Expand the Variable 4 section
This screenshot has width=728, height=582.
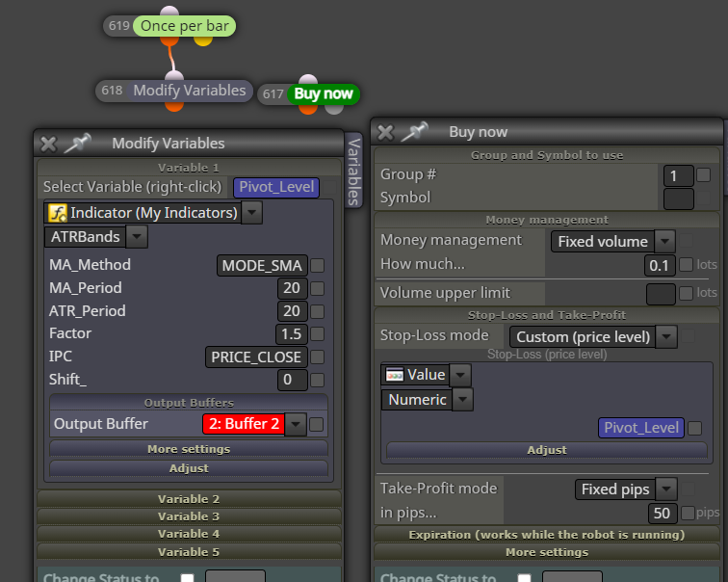pos(189,534)
